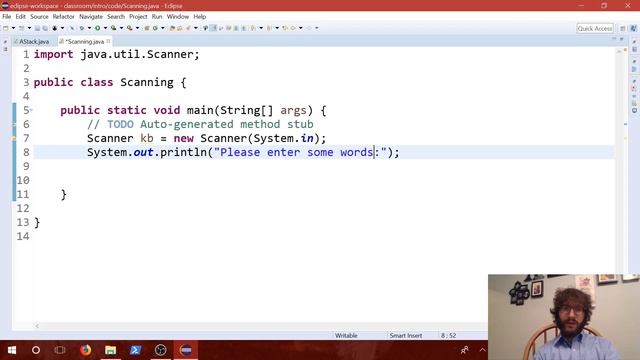Screen dimensions: 640x360
Task: Open the New Java Class dropdown arrow
Action: pos(163,28)
